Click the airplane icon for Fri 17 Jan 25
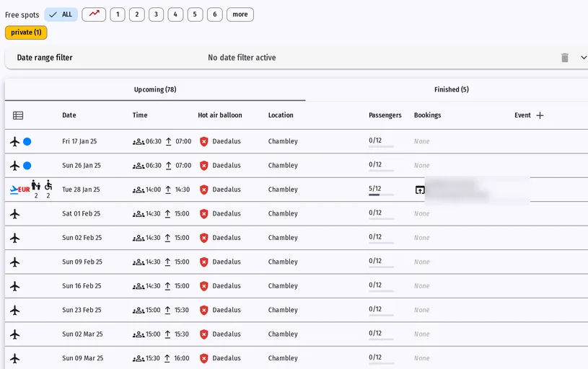Viewport: 588px width, 369px height. pos(14,141)
